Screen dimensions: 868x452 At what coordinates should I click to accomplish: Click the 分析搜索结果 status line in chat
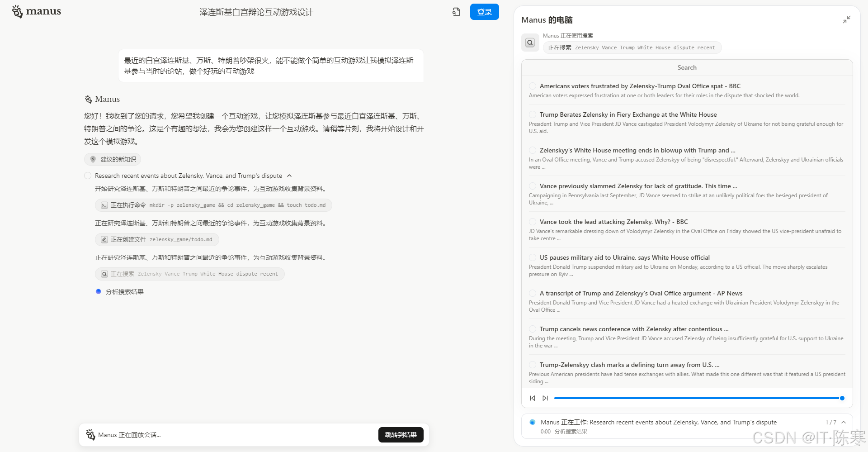pos(125,292)
